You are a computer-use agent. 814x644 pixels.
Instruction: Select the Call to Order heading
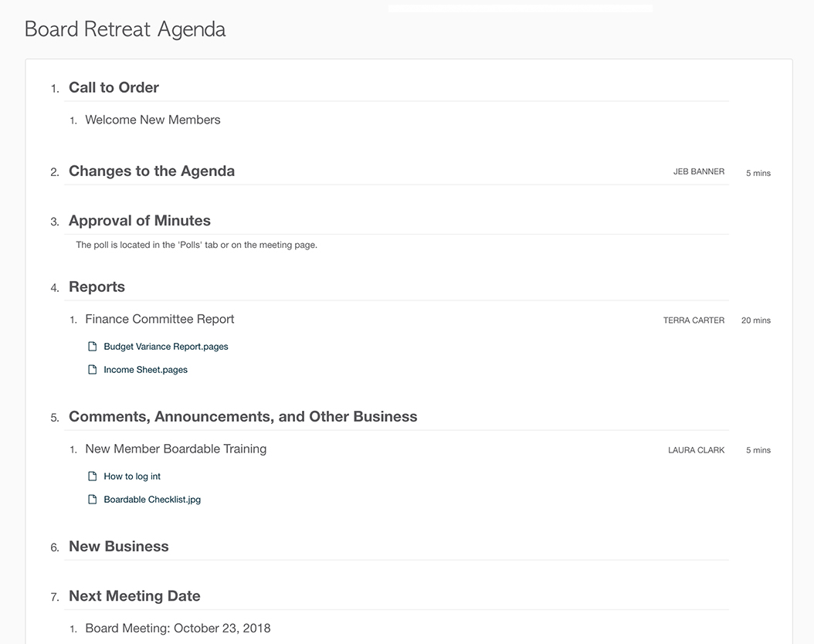(114, 87)
